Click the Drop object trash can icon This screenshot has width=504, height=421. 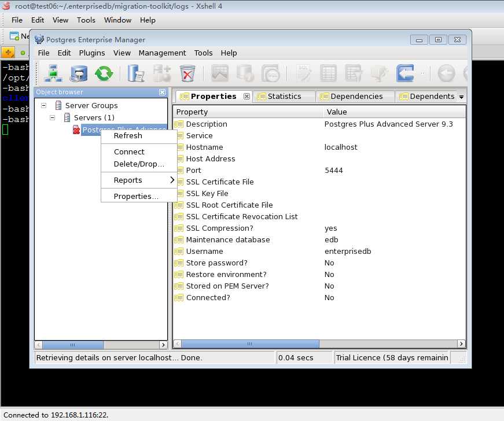[x=187, y=73]
